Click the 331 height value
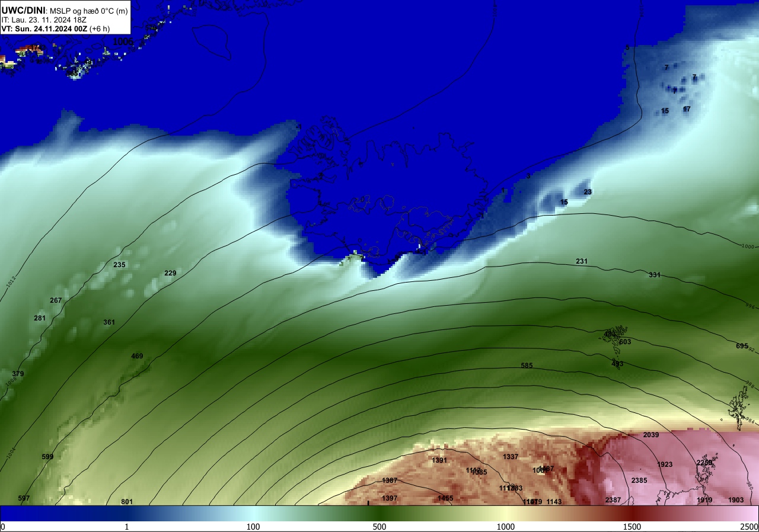Viewport: 759px width, 532px height. [x=655, y=275]
